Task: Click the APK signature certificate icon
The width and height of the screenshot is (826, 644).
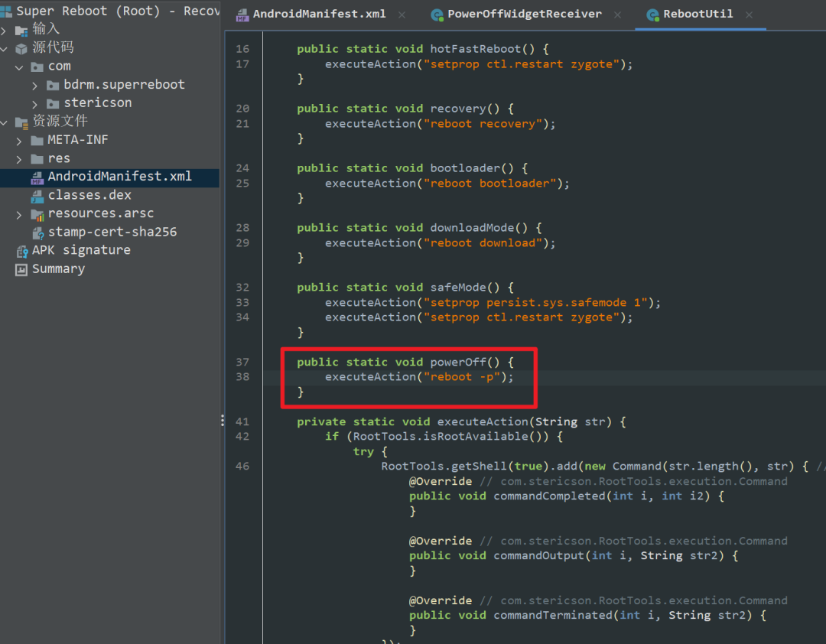Action: point(21,252)
